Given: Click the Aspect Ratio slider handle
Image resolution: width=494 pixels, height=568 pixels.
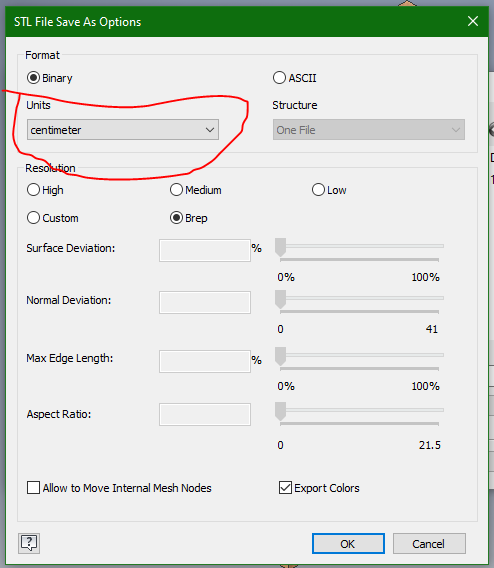Looking at the screenshot, I should [x=280, y=412].
